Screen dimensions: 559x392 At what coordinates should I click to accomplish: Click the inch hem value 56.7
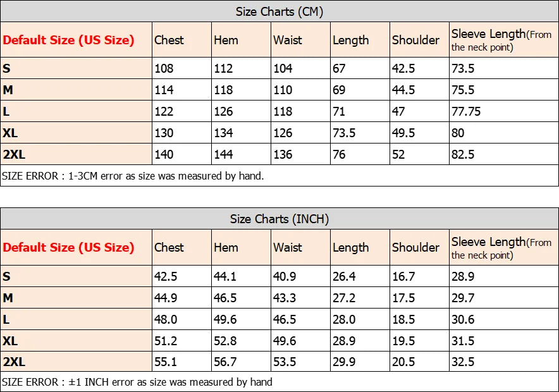pos(242,362)
